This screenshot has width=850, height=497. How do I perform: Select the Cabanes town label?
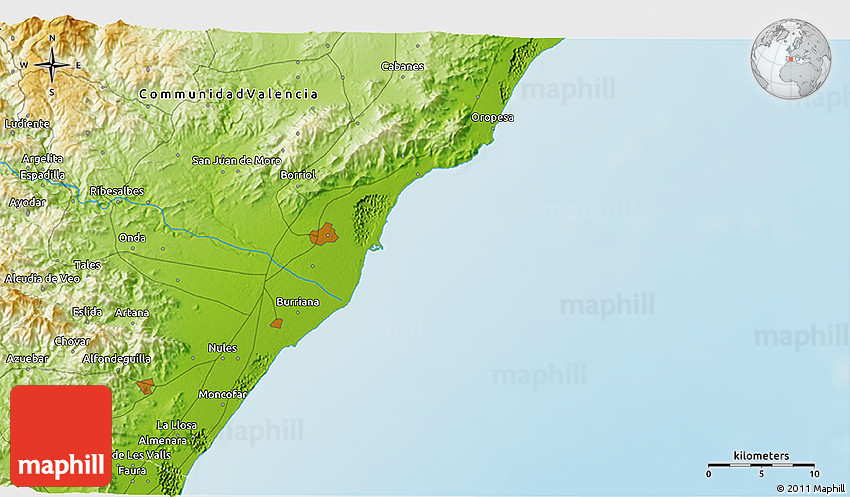[x=403, y=67]
